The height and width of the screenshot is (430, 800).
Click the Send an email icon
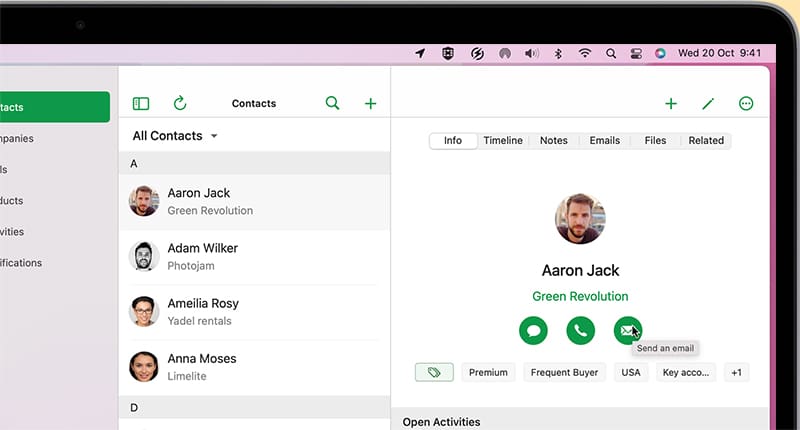point(627,330)
